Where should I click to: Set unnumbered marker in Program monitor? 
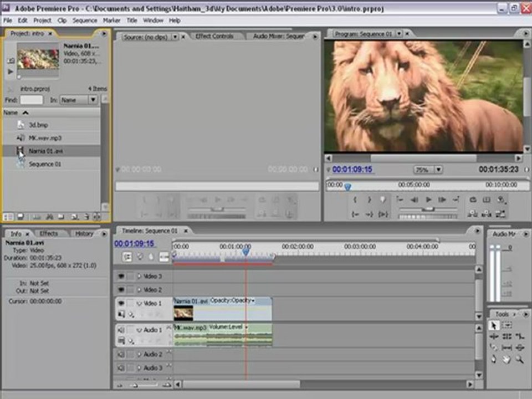383,200
